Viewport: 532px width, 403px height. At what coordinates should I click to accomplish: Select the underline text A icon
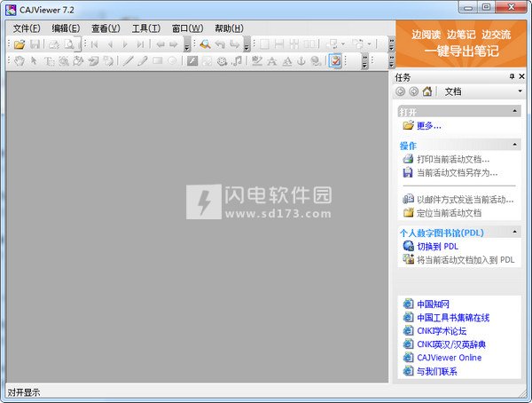(287, 61)
